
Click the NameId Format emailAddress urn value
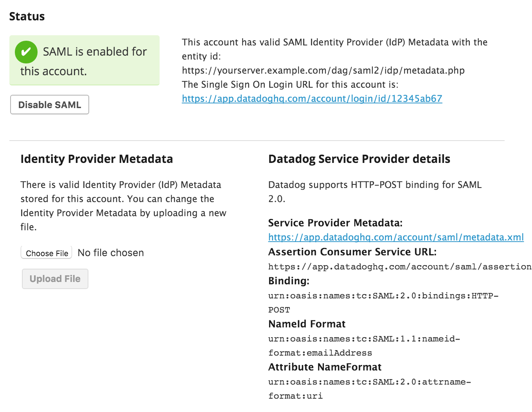pyautogui.click(x=364, y=339)
